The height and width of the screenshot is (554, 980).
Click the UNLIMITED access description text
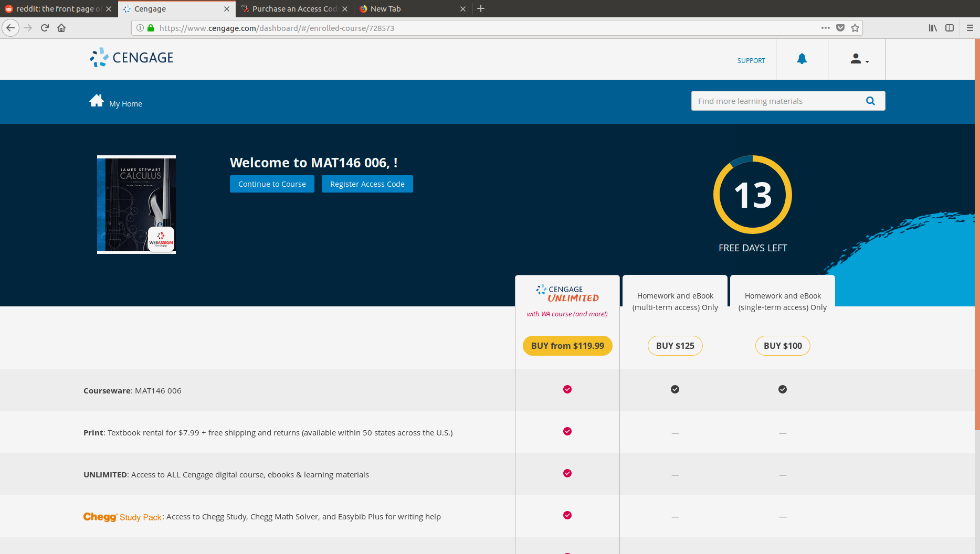pos(226,475)
